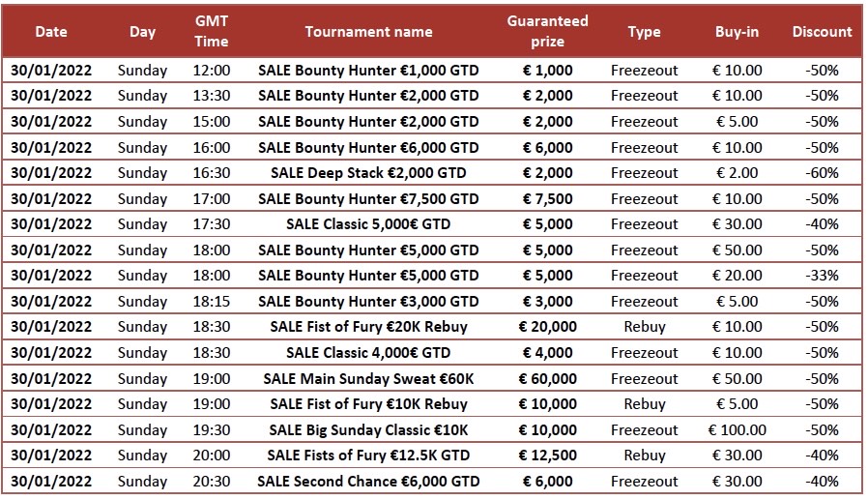The image size is (868, 500).
Task: Select SALE Classic 5,000€ GTD tournament
Action: coord(368,224)
